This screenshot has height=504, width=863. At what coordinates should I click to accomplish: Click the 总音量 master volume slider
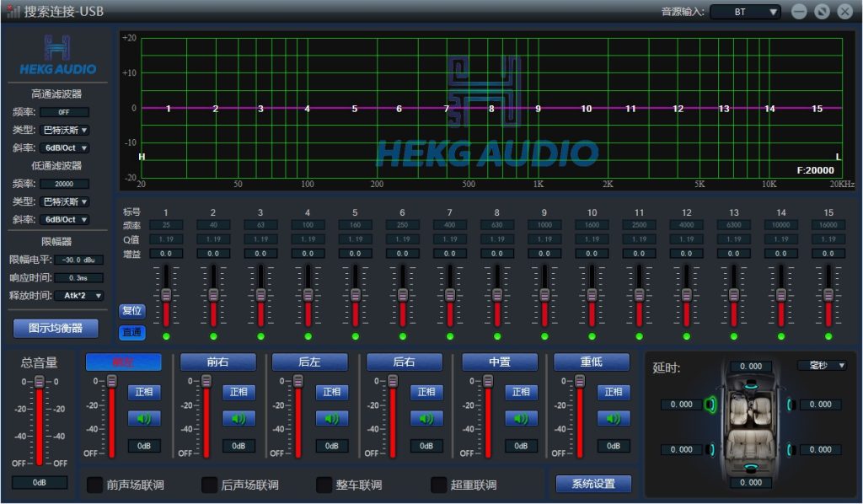click(x=39, y=382)
